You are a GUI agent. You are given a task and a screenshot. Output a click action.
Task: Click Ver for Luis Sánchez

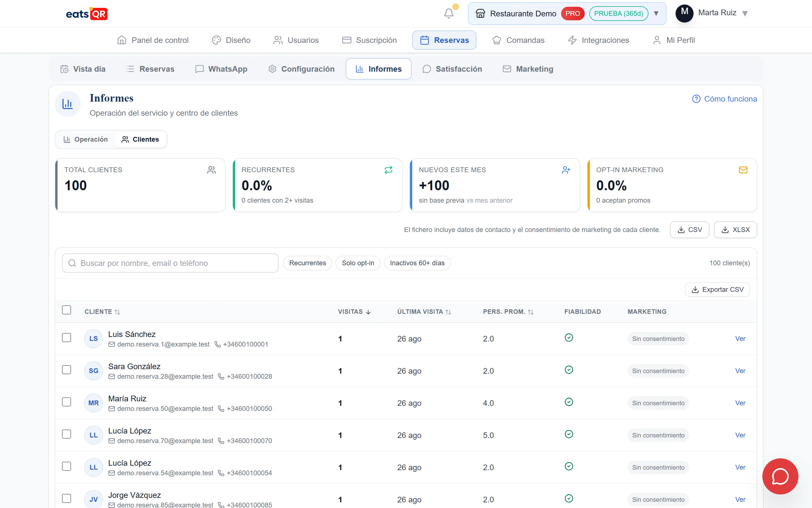pyautogui.click(x=740, y=339)
